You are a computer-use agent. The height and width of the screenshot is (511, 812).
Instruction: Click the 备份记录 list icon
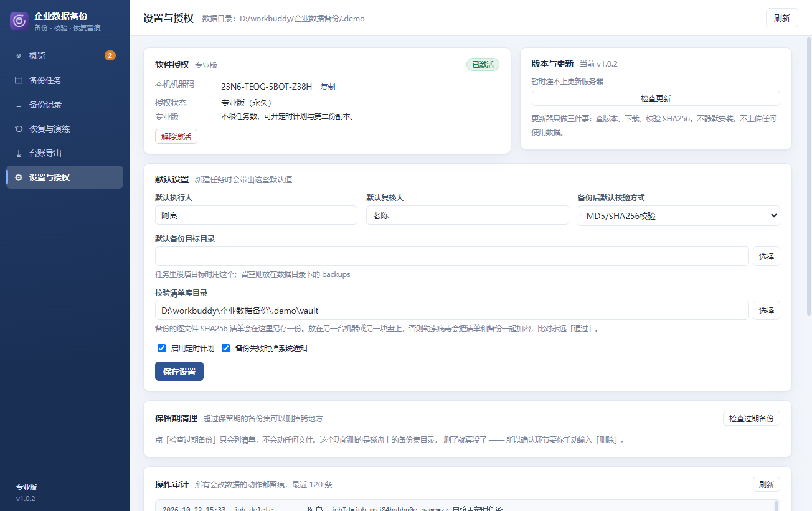click(x=19, y=105)
